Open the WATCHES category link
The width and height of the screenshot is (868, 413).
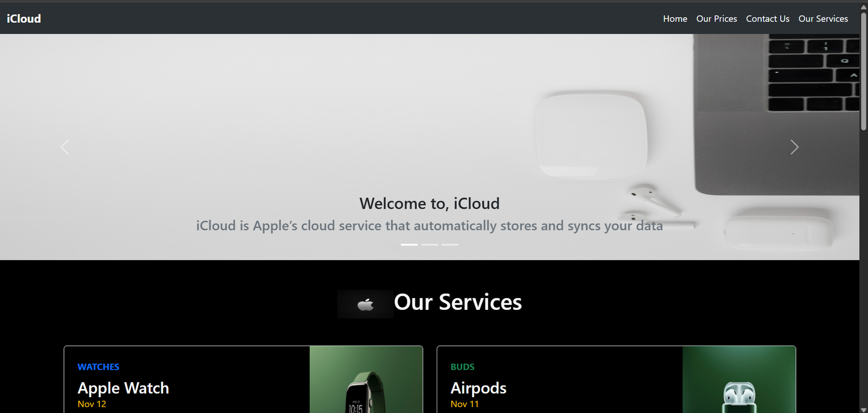[98, 367]
